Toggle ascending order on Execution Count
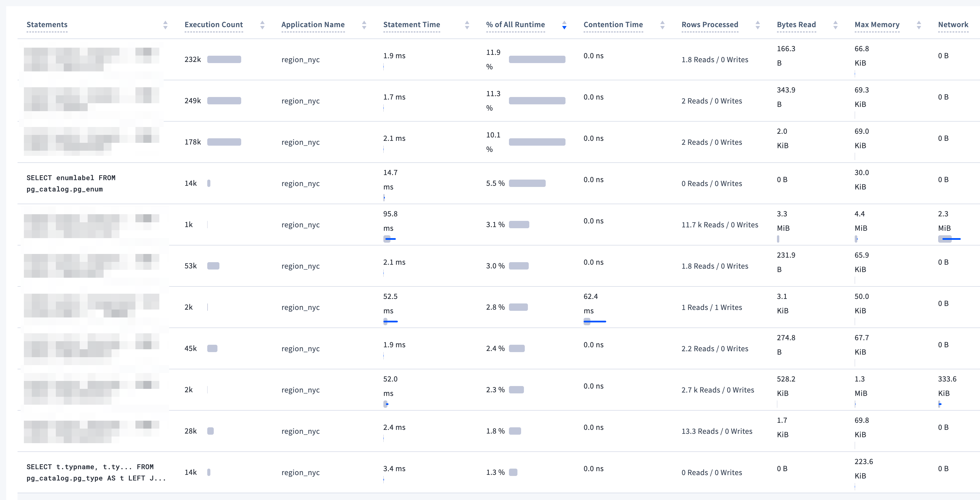This screenshot has height=500, width=980. [262, 25]
